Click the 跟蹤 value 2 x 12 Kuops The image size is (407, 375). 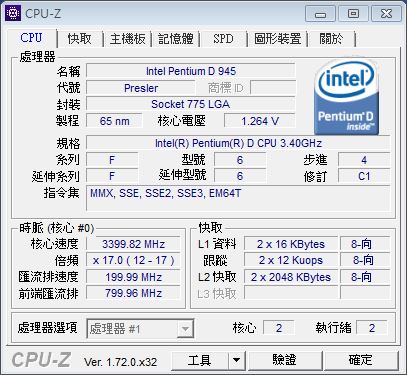291,260
